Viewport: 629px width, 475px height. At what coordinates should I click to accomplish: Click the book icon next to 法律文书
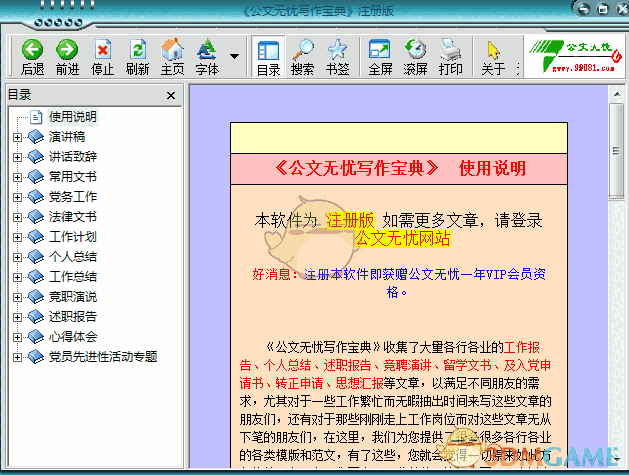(36, 217)
